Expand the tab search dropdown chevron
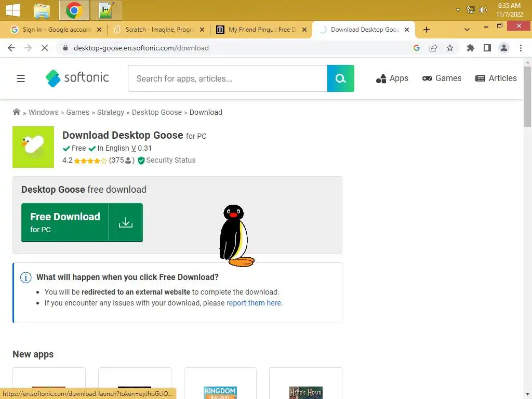Viewport: 532px width, 399px height. click(x=467, y=30)
